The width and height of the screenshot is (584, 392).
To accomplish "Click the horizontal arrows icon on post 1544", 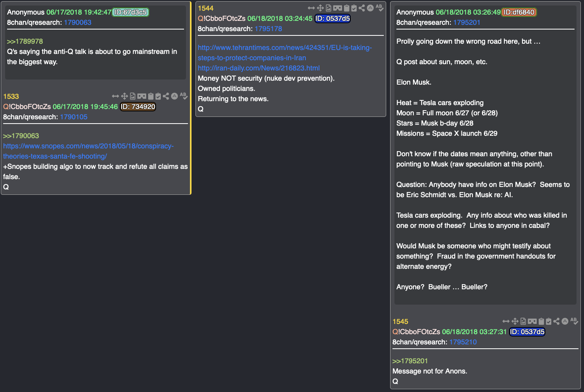I will [311, 8].
